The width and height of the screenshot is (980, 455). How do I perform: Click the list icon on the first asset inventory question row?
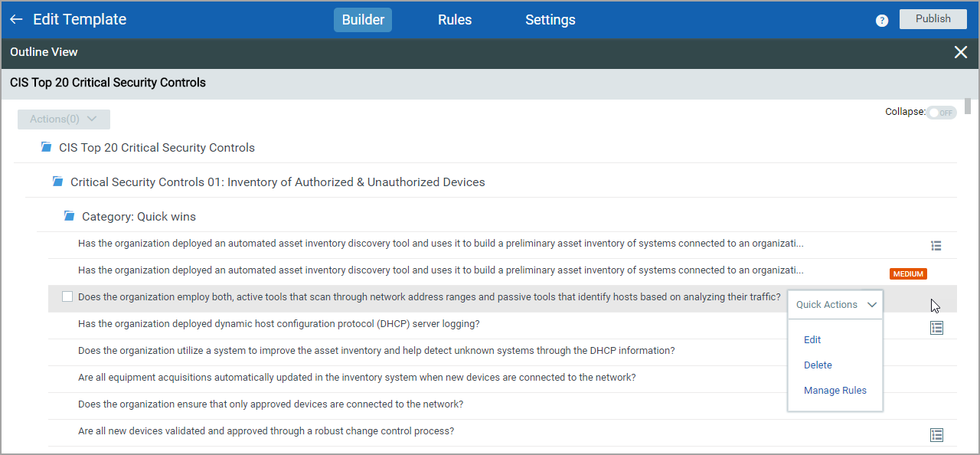[936, 246]
